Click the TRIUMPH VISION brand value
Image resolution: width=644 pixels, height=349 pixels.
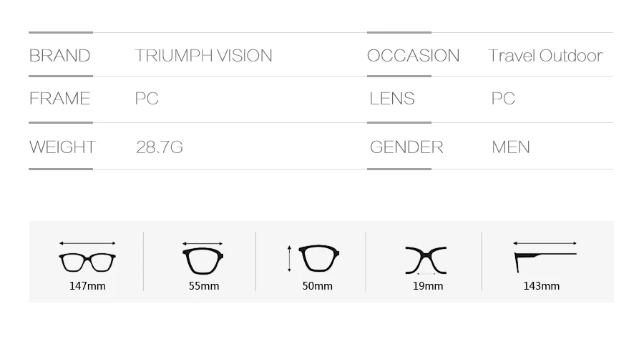(204, 56)
